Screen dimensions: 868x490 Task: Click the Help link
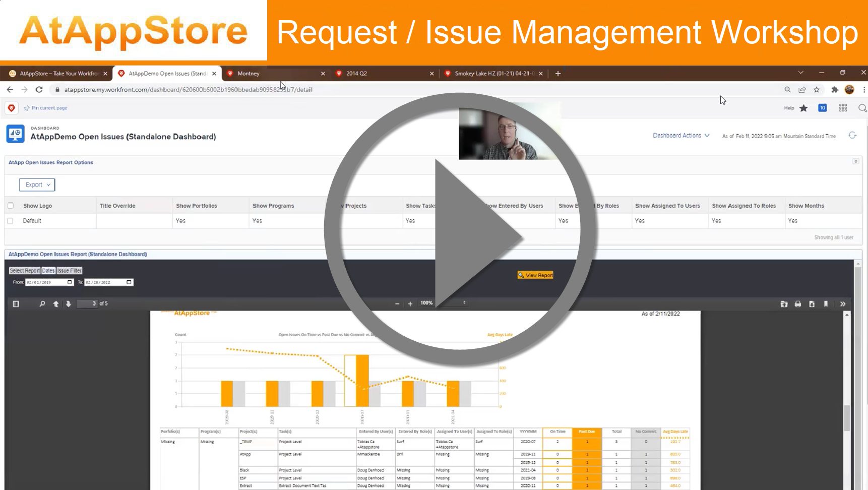tap(789, 108)
